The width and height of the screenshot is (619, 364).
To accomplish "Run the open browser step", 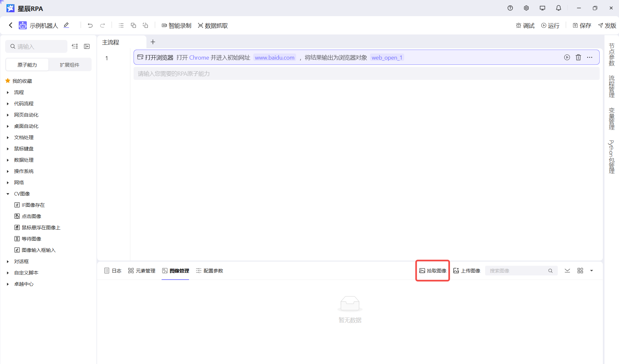I will tap(567, 57).
